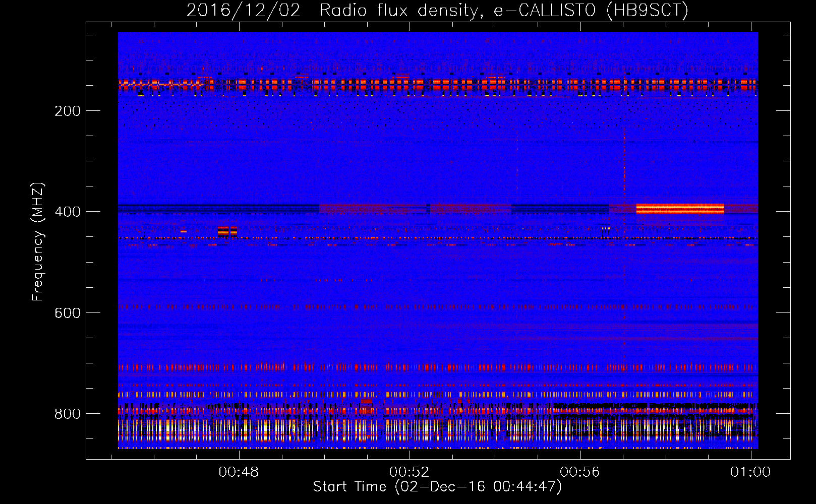Click the bright red-yellow burst near 400 MHz
Image resolution: width=816 pixels, height=504 pixels.
(x=680, y=209)
